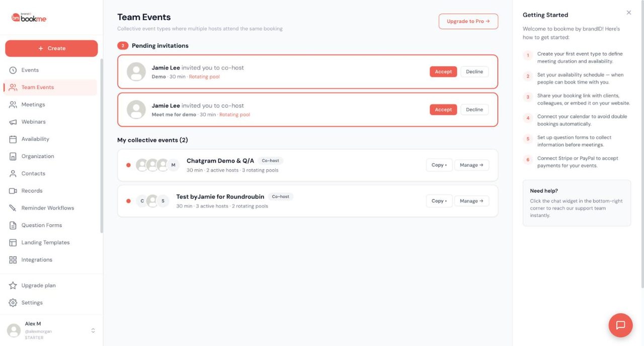This screenshot has height=346, width=644.
Task: Click the Events clock icon
Action: (13, 70)
